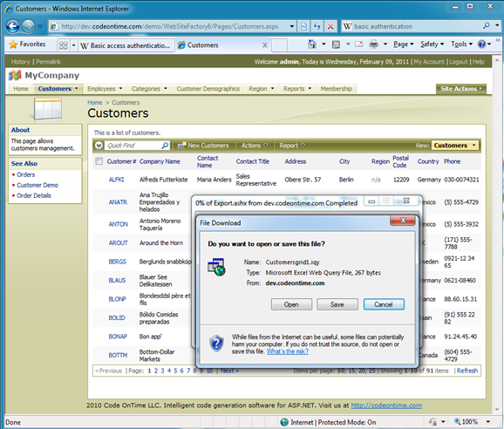Click the Open button in File Download dialog

point(291,304)
